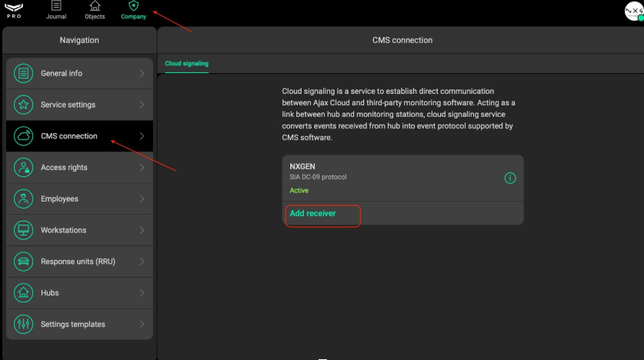The height and width of the screenshot is (360, 644).
Task: Expand the Employees chevron arrow
Action: [142, 199]
